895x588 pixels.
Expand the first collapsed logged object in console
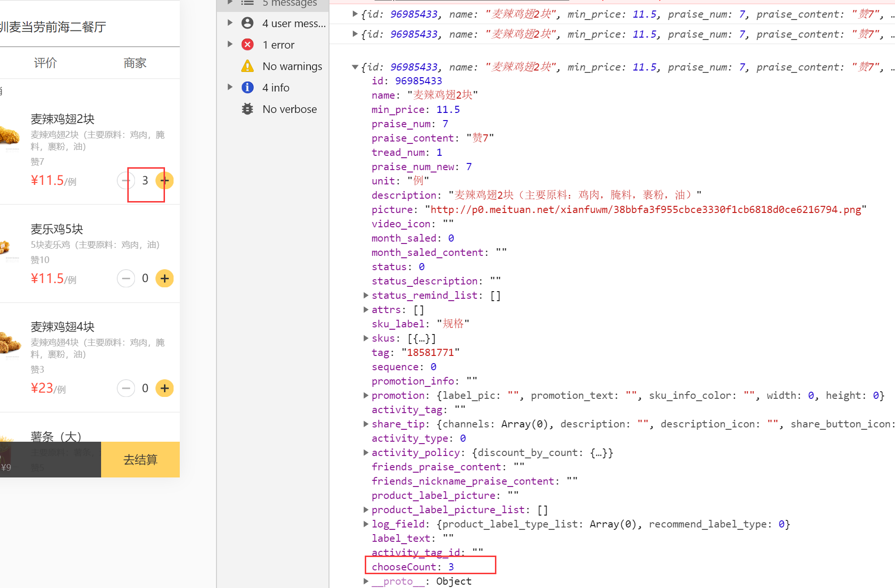click(x=355, y=14)
